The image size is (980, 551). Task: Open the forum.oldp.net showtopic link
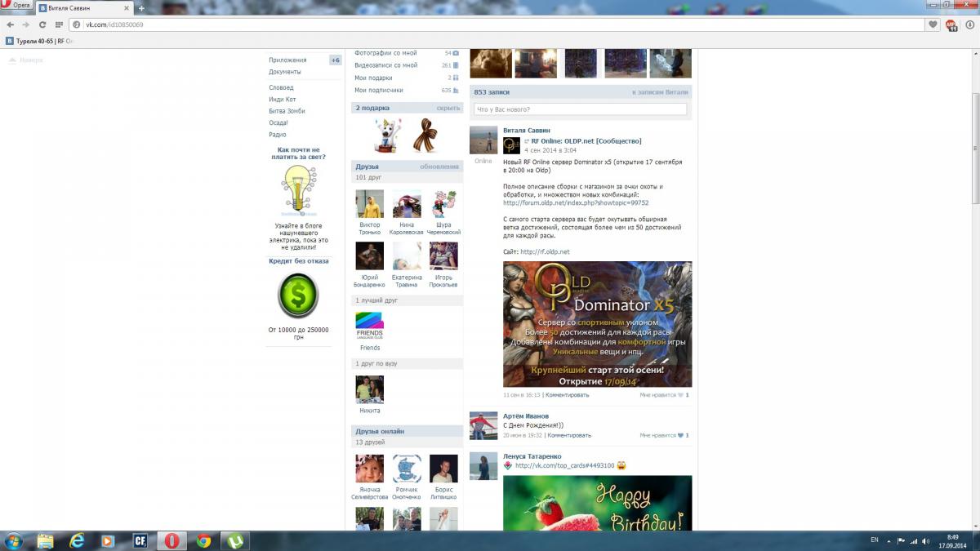[x=576, y=202]
